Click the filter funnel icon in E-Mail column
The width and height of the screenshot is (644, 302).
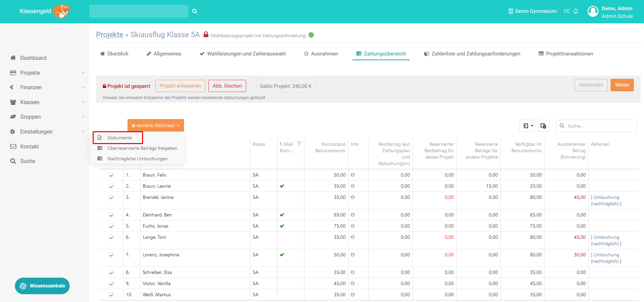point(299,144)
